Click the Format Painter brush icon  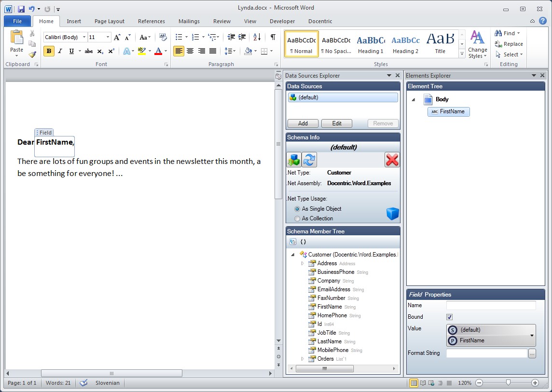pyautogui.click(x=32, y=54)
